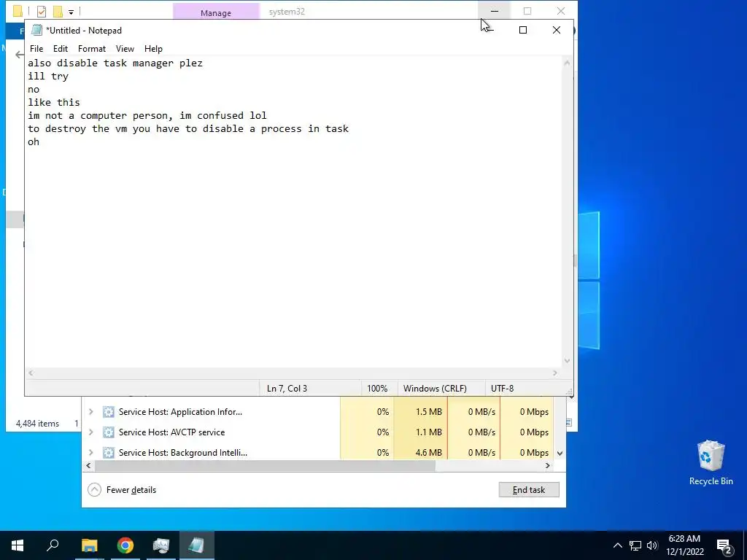
Task: Open Notepad Edit menu
Action: [60, 49]
